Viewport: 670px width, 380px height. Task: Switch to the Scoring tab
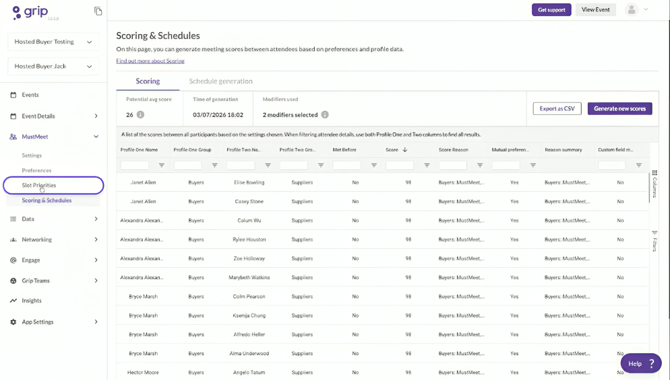[148, 81]
